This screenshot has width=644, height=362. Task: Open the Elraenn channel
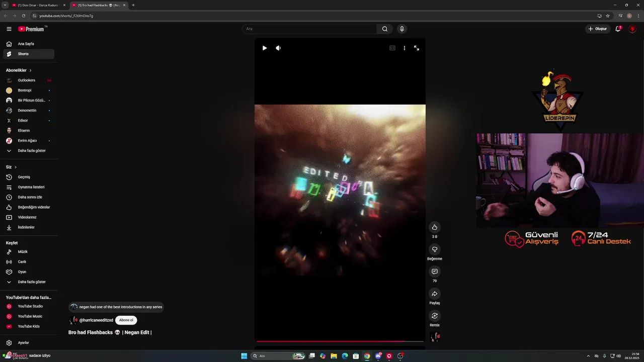29,131
